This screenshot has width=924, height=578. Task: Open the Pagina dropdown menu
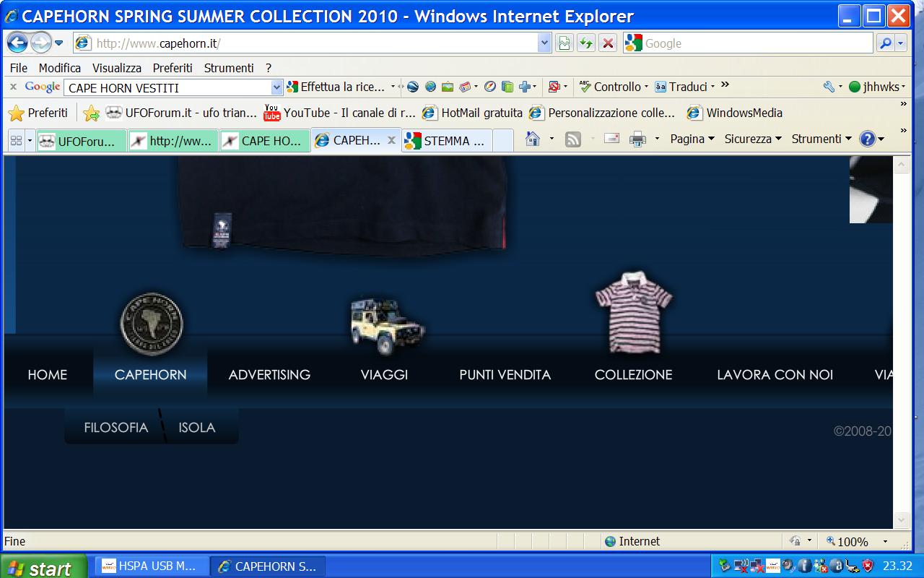(x=692, y=139)
